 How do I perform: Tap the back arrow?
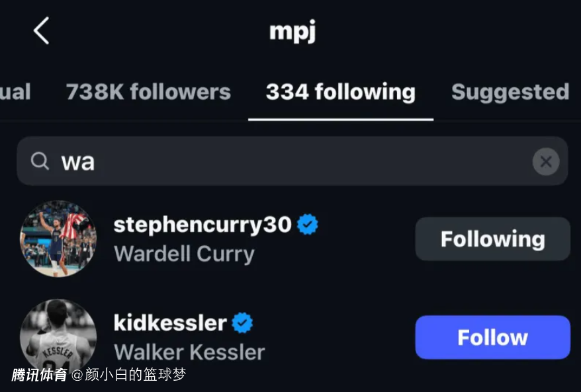point(41,31)
